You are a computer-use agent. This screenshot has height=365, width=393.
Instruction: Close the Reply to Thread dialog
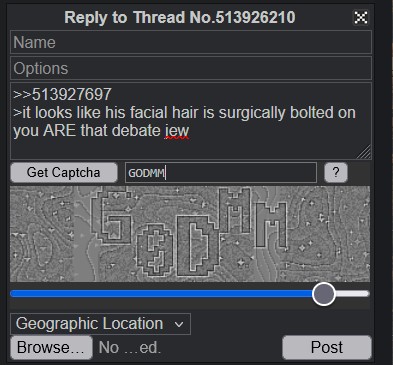361,17
